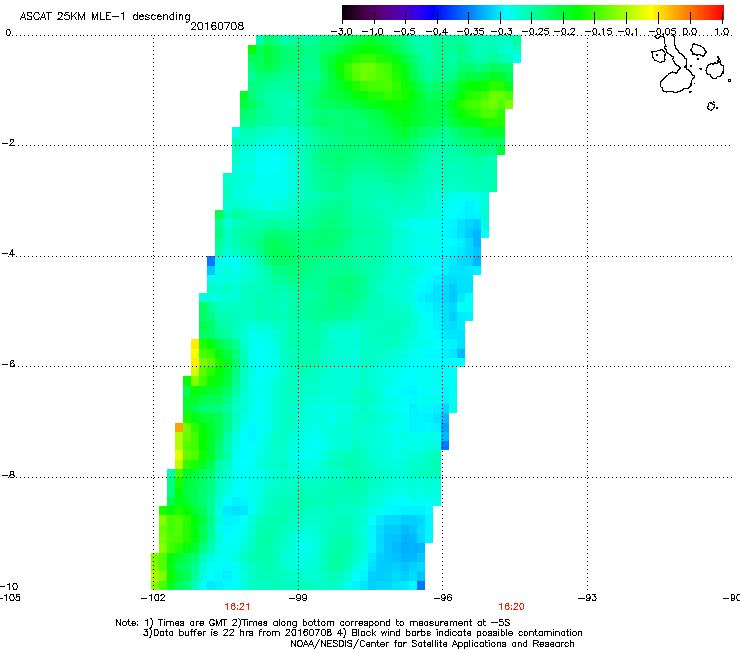Click the "-0.25" color bar label
The width and height of the screenshot is (740, 650).
point(535,32)
